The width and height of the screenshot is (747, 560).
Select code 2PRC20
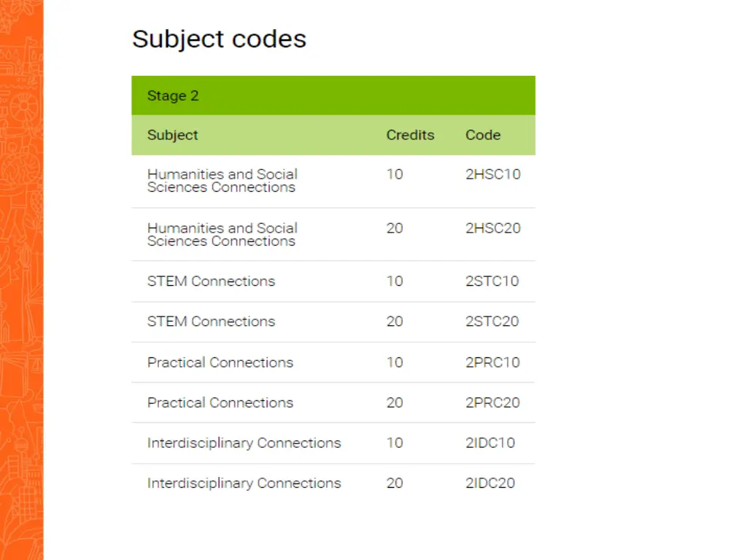tap(492, 402)
